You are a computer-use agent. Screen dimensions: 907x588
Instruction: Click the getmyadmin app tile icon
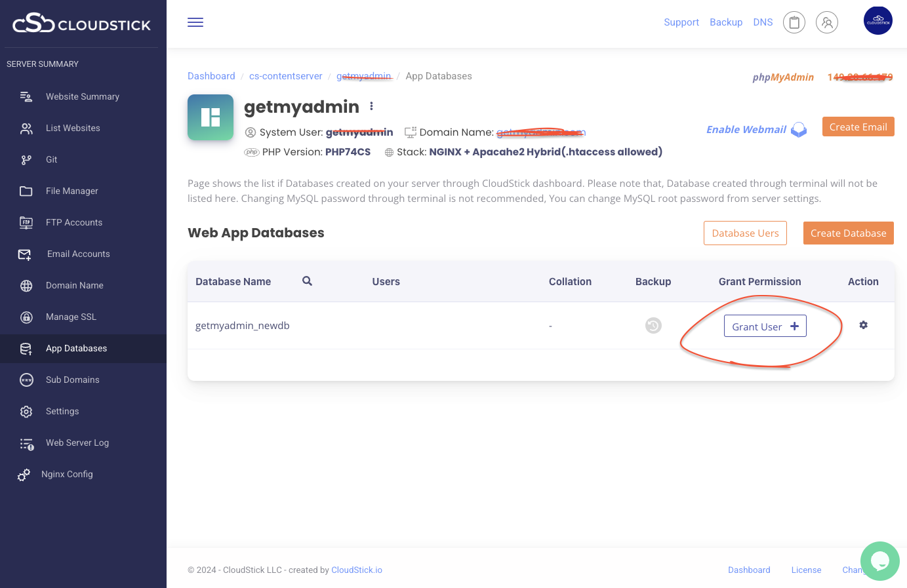[211, 117]
